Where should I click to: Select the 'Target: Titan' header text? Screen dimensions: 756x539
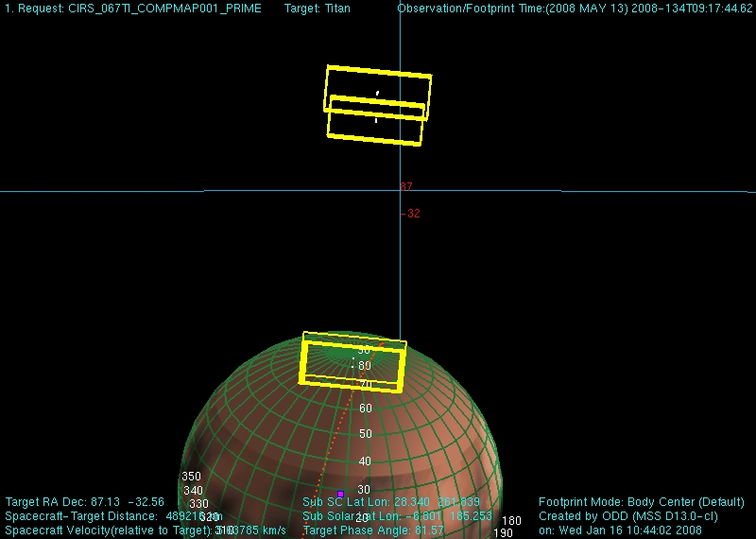[x=318, y=9]
